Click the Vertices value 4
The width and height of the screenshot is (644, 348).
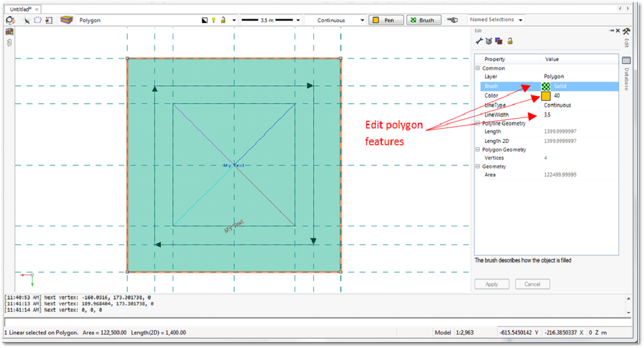pyautogui.click(x=545, y=158)
